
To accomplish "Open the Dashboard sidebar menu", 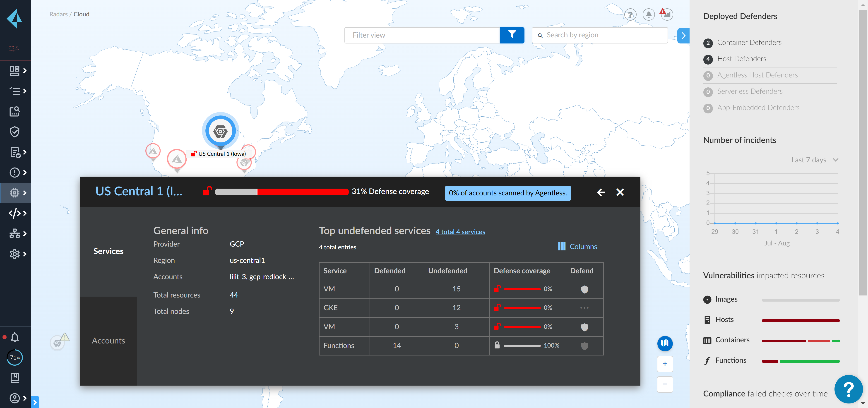I will coord(14,70).
